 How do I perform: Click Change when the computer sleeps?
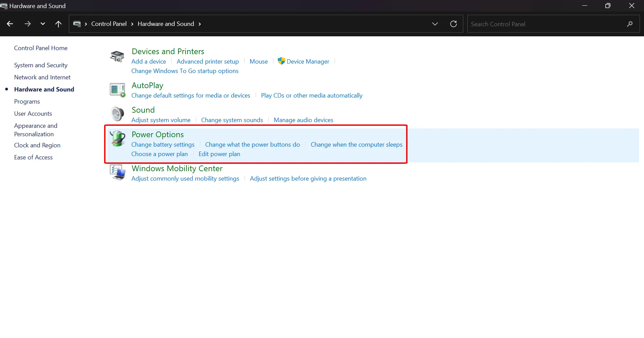coord(356,145)
